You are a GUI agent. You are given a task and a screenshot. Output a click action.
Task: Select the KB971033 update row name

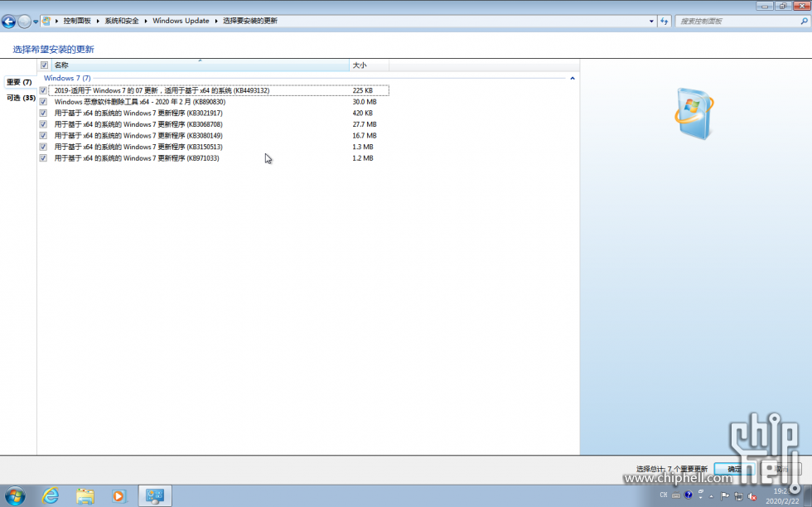tap(137, 158)
